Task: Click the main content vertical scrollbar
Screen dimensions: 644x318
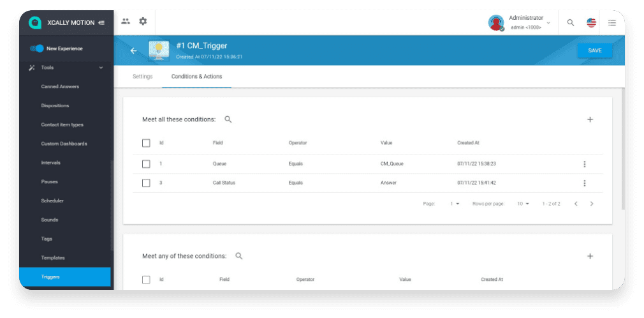Action: coord(623,148)
